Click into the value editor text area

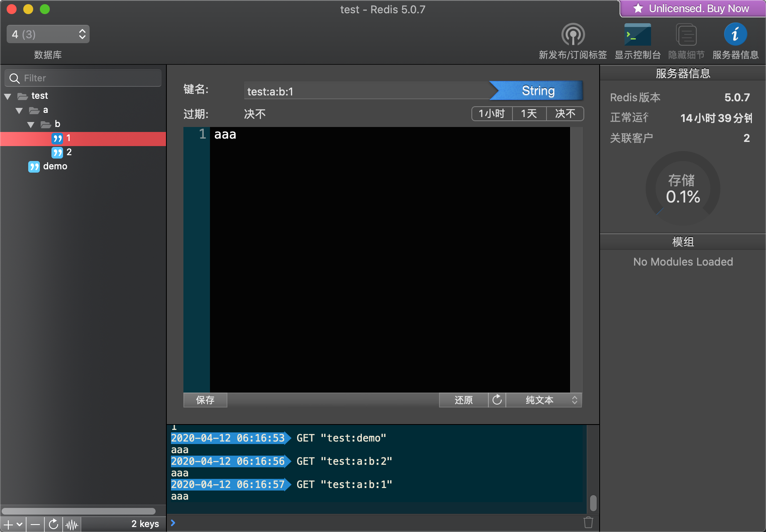(x=390, y=259)
